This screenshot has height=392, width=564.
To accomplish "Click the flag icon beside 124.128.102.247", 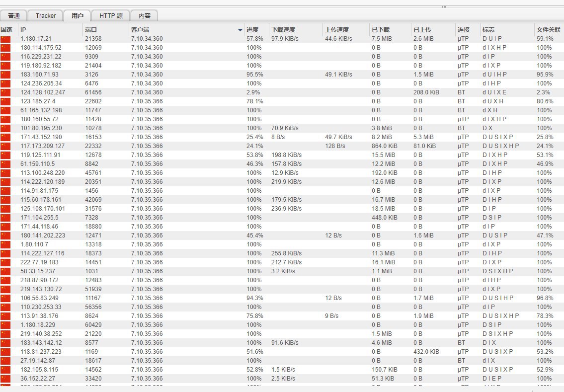I will (x=5, y=92).
